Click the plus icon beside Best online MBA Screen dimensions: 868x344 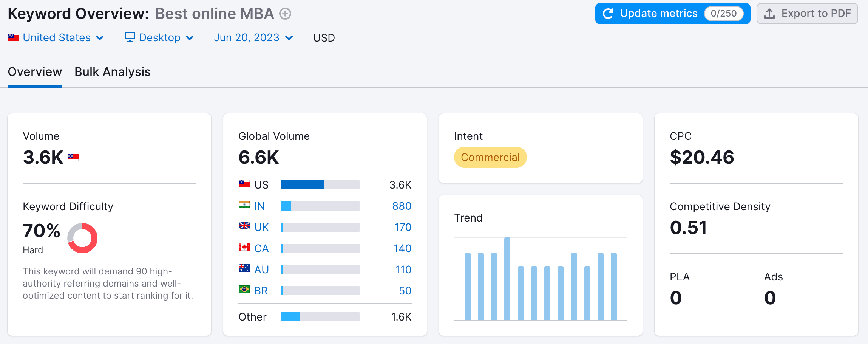point(286,13)
